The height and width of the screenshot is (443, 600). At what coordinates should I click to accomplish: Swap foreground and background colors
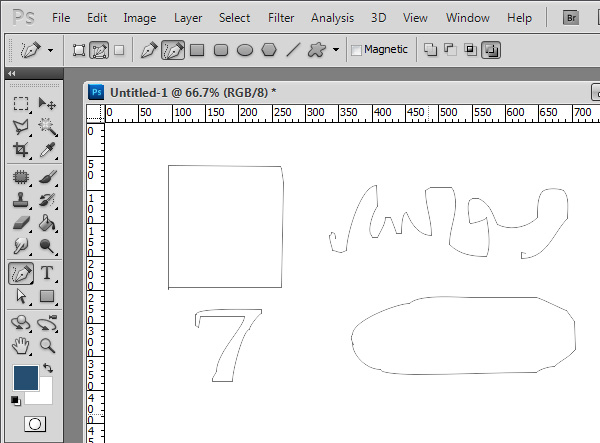tap(47, 369)
